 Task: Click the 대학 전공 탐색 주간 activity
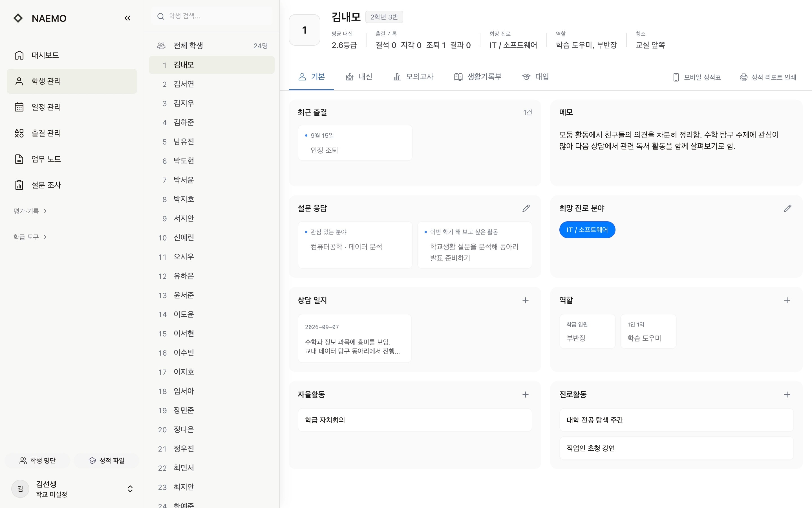676,420
